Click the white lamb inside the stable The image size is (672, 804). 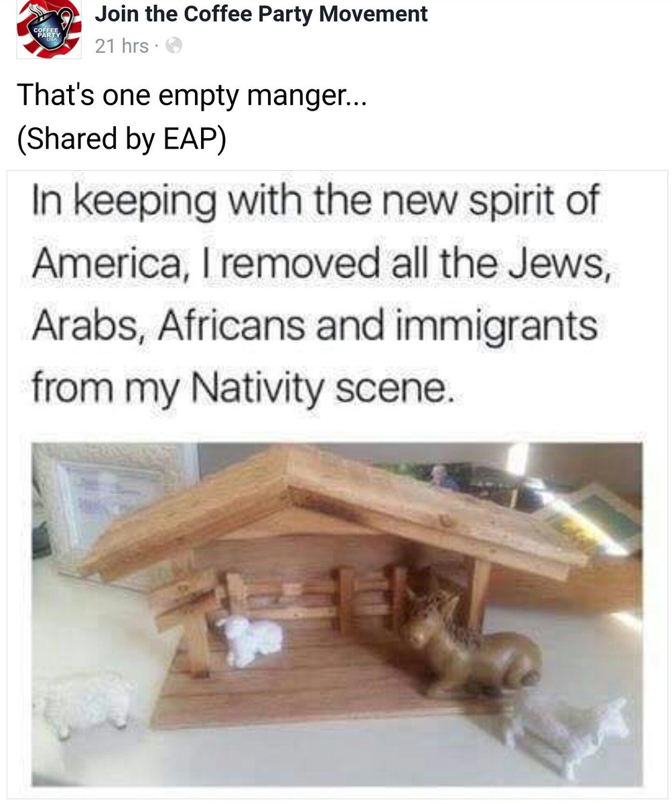pos(250,639)
